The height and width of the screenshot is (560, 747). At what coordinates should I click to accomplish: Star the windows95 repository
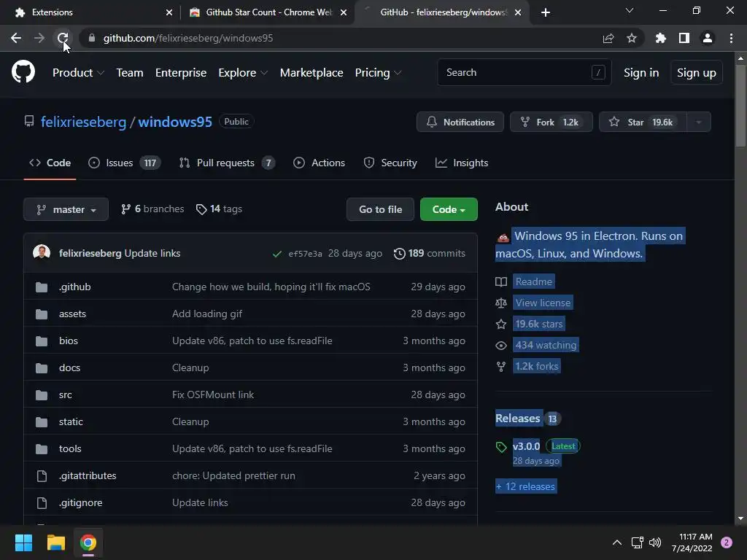pos(642,122)
